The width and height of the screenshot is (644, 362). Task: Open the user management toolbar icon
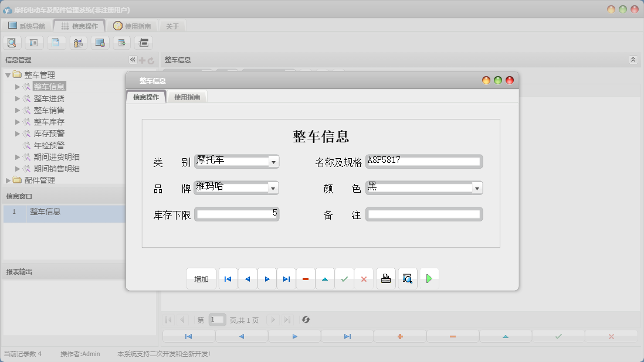77,42
